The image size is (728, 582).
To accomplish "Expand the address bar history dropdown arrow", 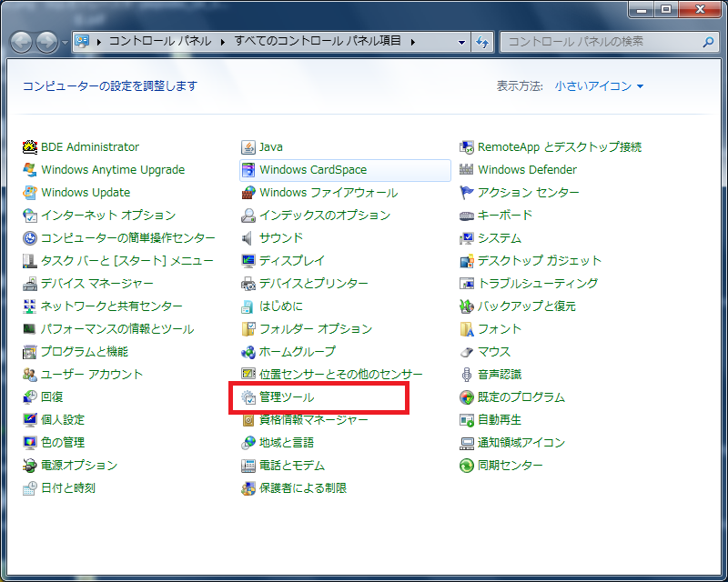I will [x=461, y=42].
